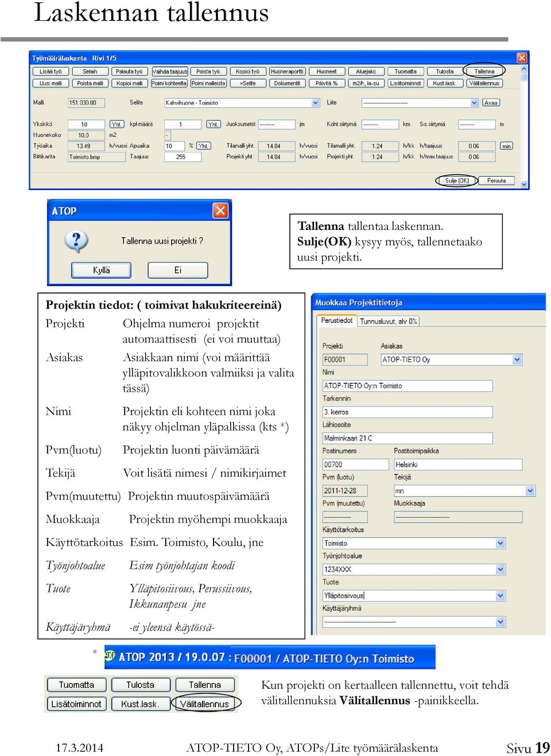The image size is (551, 756).
Task: Click Poimi kohteelta button
Action: pos(169,83)
